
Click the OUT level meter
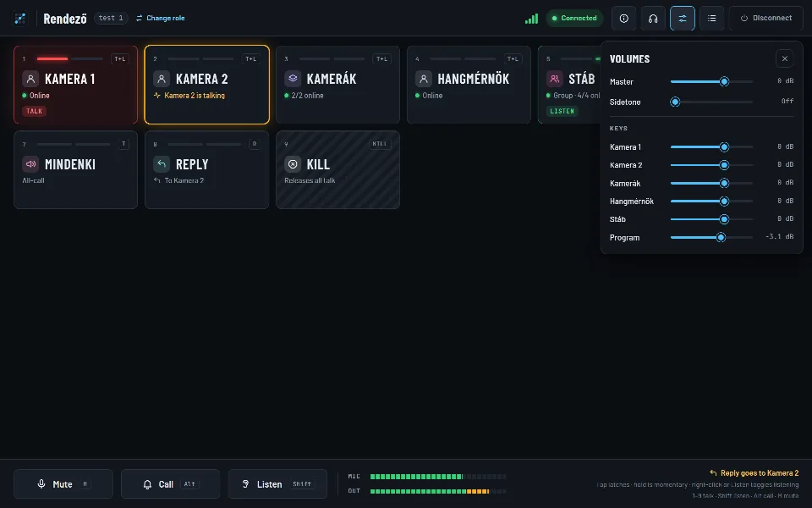(438, 491)
